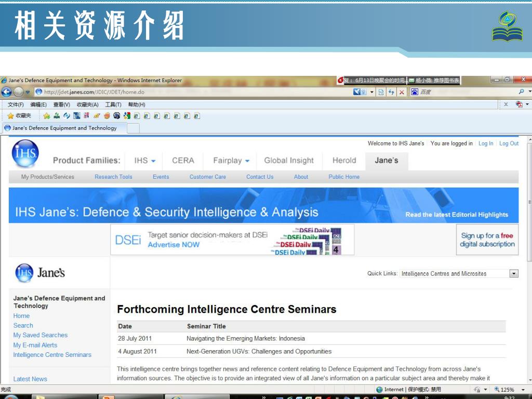Open the Events link
Screen dimensions: 532x399
161,177
